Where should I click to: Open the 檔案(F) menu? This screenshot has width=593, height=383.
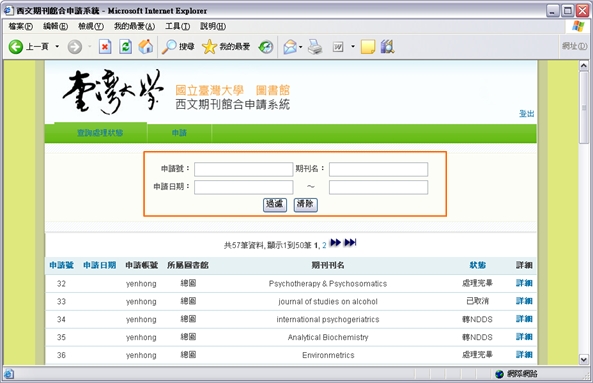[x=21, y=26]
